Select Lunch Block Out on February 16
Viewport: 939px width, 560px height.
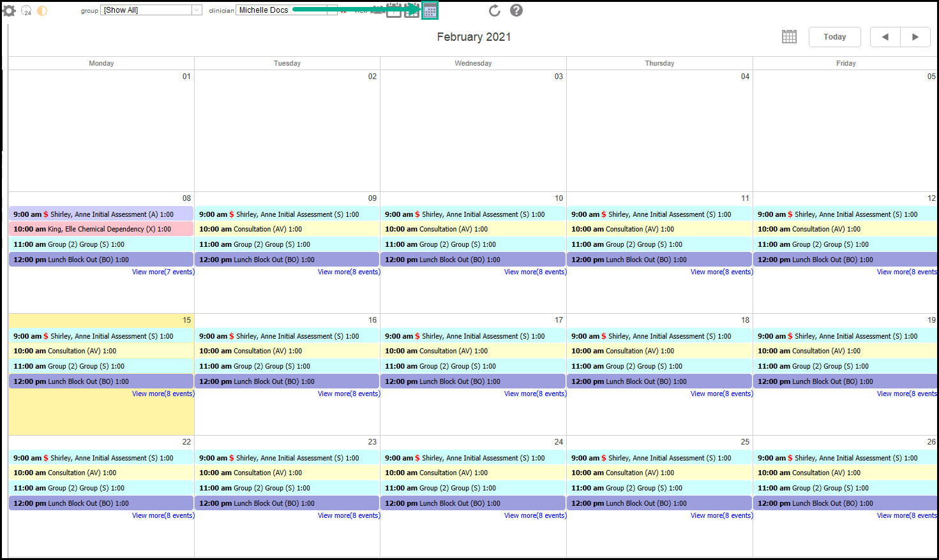click(287, 381)
